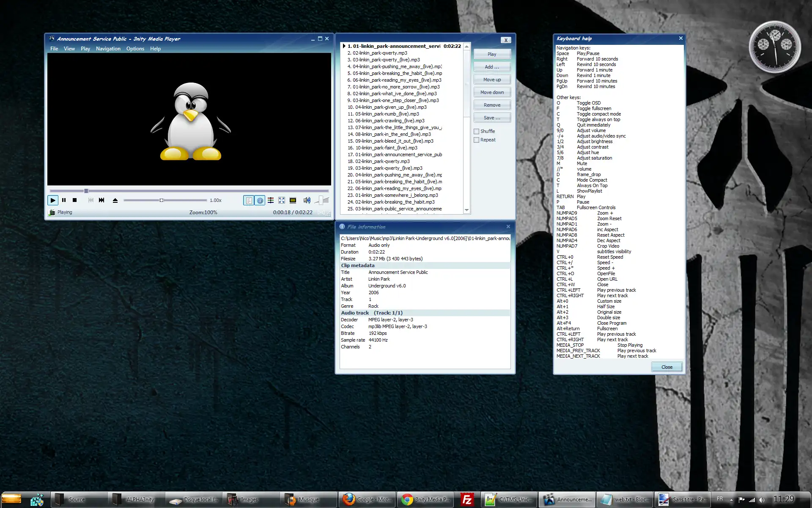Screen dimensions: 812x508
Task: Click the equalizer icon in toolbar
Action: click(x=271, y=200)
